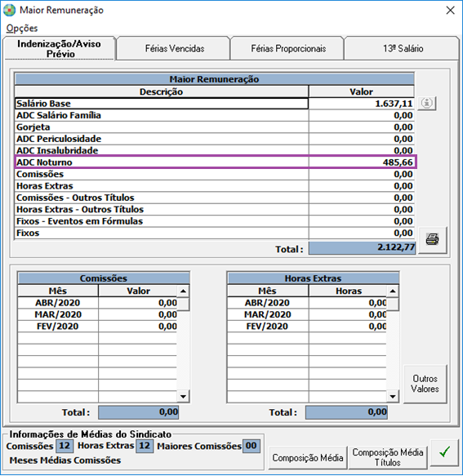
Task: Select the ADC Salário Família row
Action: [x=214, y=115]
